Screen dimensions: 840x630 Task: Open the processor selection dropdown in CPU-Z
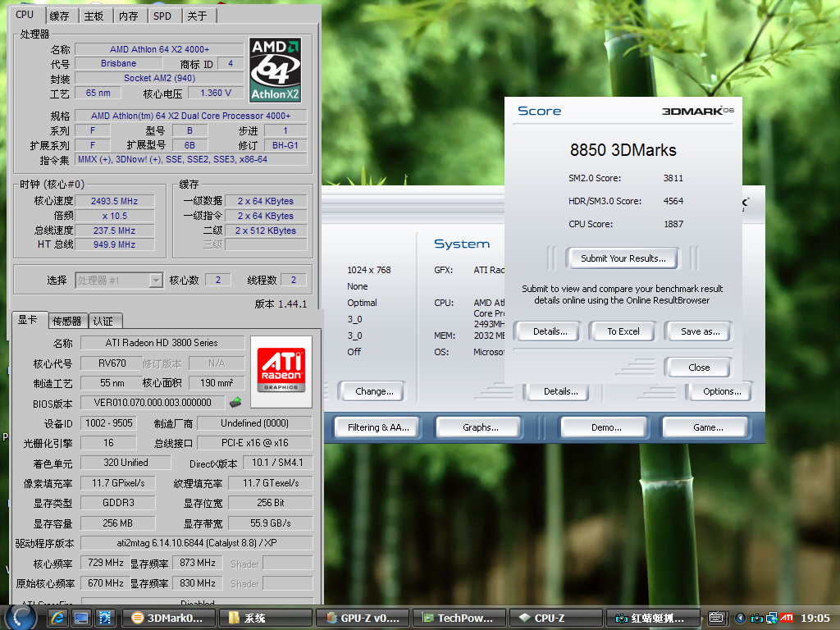pyautogui.click(x=156, y=281)
